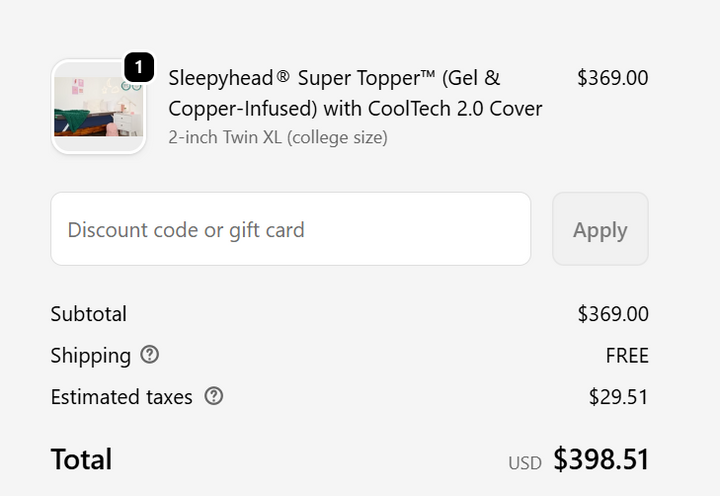Click the quantity badge showing 1
The height and width of the screenshot is (496, 720).
(139, 67)
